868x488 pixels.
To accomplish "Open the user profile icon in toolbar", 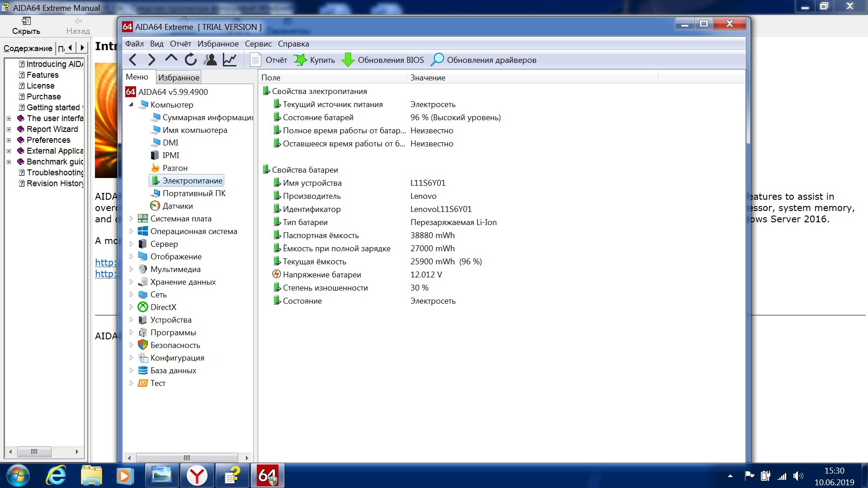I will 210,60.
